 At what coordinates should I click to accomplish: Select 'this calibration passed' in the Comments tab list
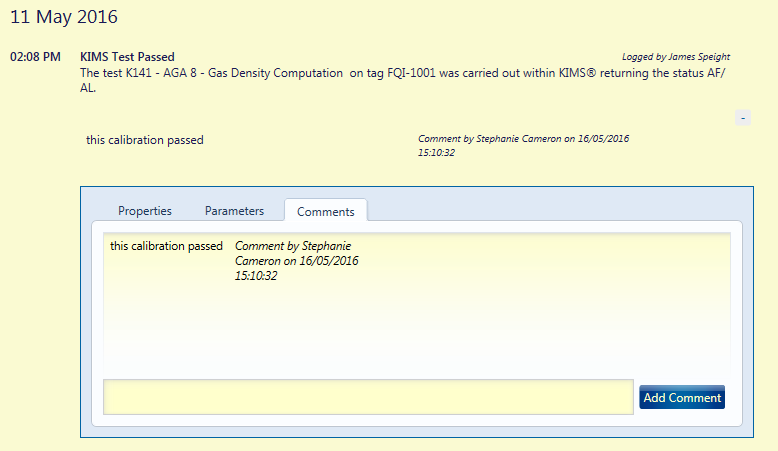166,246
